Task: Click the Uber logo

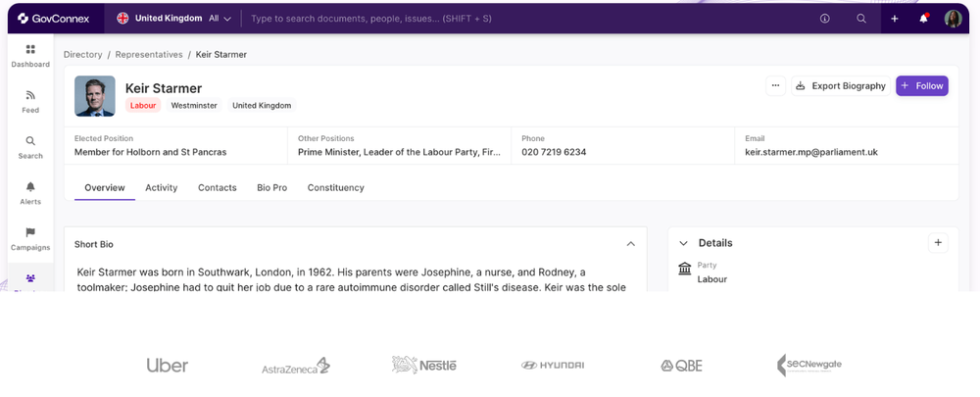Action: (168, 365)
